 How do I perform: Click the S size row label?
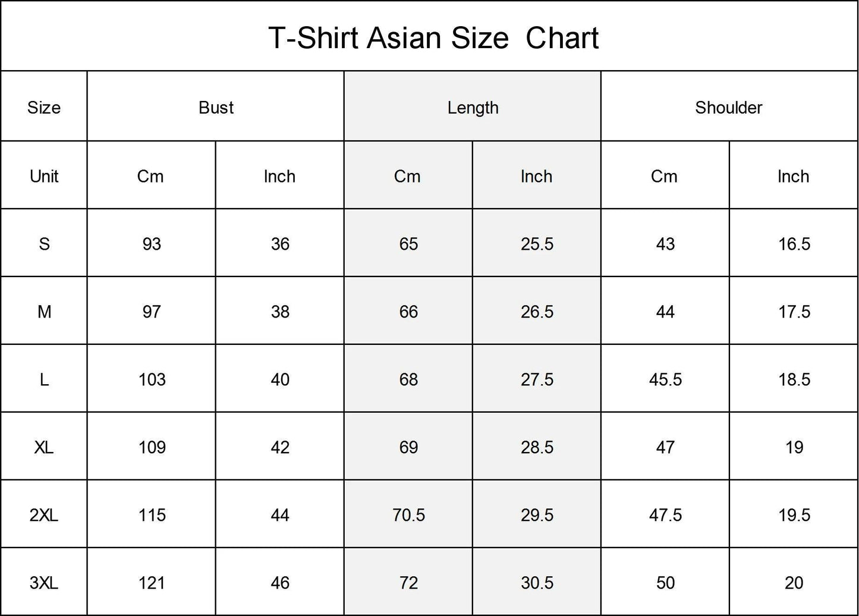click(44, 244)
